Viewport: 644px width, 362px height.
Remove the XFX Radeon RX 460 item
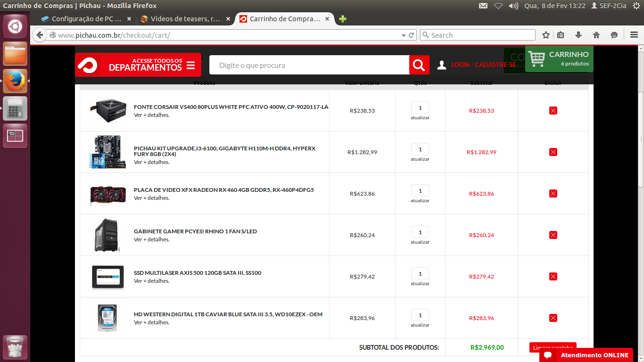[x=553, y=194]
